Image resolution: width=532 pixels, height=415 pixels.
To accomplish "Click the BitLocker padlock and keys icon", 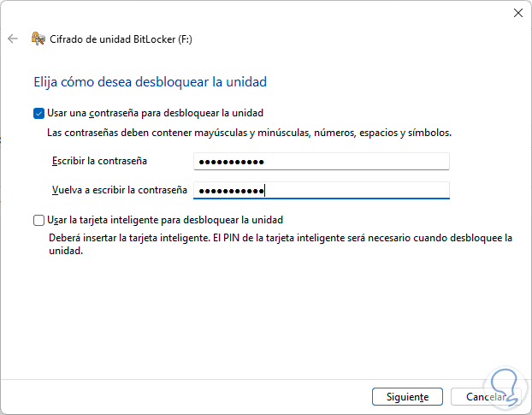I will click(38, 39).
